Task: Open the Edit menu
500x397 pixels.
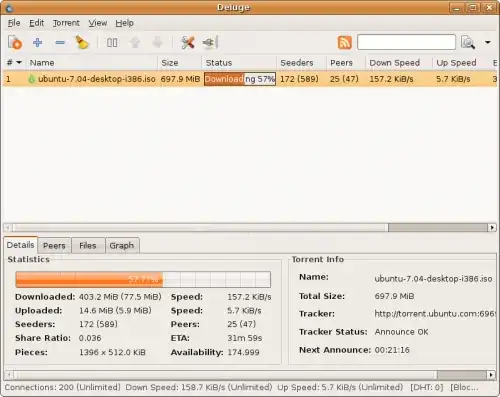Action: click(x=36, y=23)
